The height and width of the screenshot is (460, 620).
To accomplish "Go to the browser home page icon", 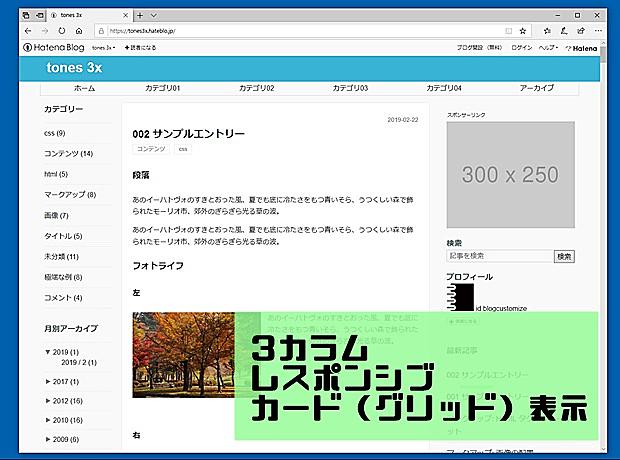I will tap(79, 31).
